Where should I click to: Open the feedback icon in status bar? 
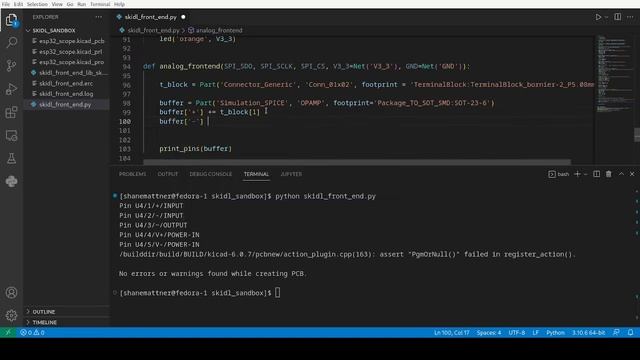click(x=616, y=332)
